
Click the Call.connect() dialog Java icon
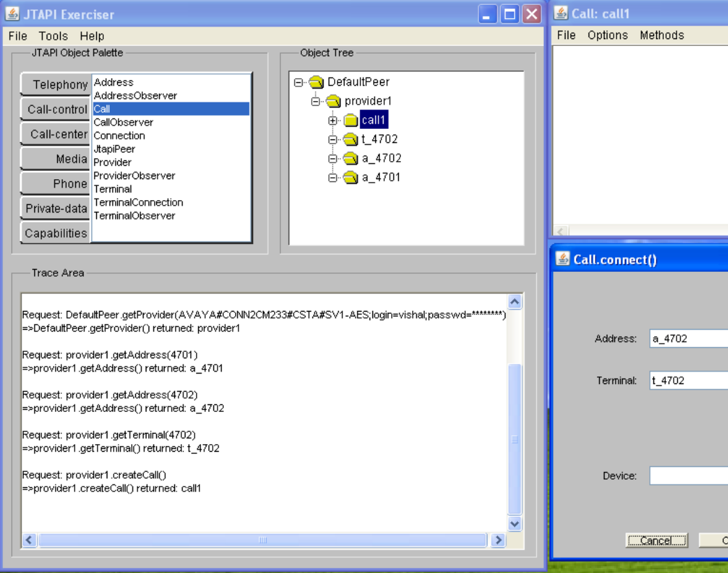click(563, 259)
